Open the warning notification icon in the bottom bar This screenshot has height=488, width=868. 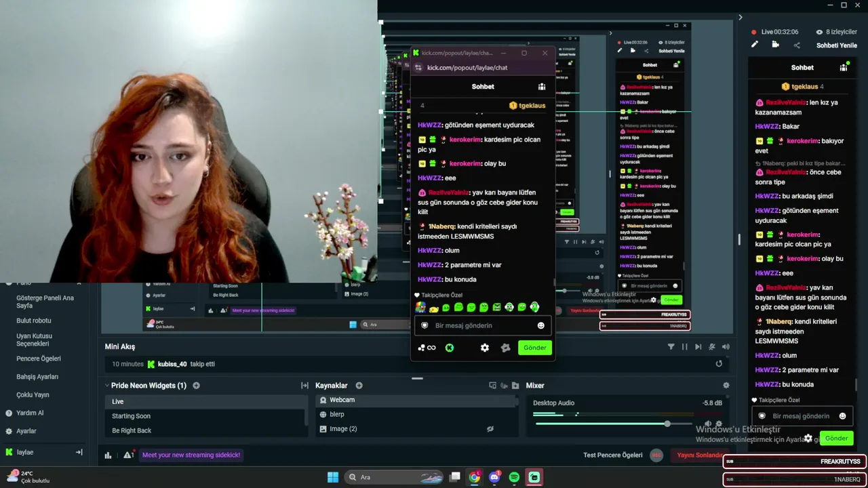point(127,455)
